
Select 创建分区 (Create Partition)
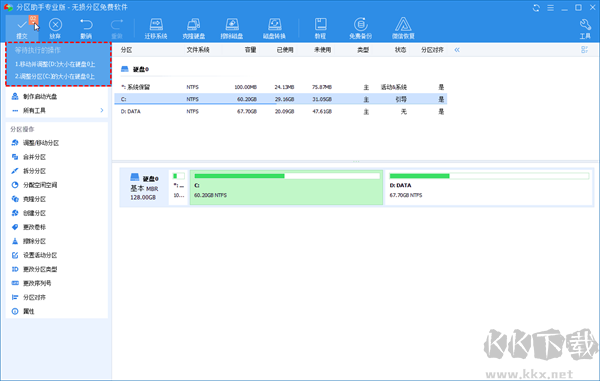(x=34, y=213)
